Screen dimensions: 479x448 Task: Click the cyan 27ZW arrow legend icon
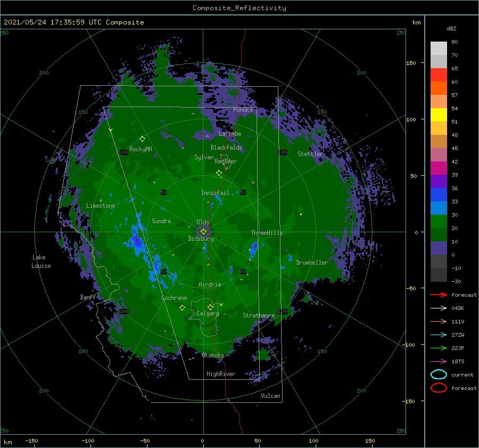pyautogui.click(x=439, y=335)
